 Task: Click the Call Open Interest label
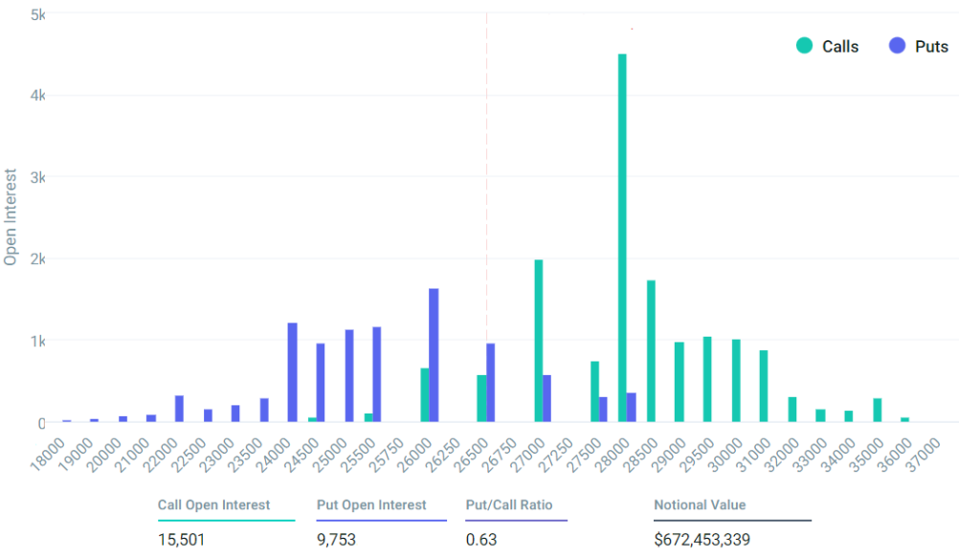tap(213, 505)
